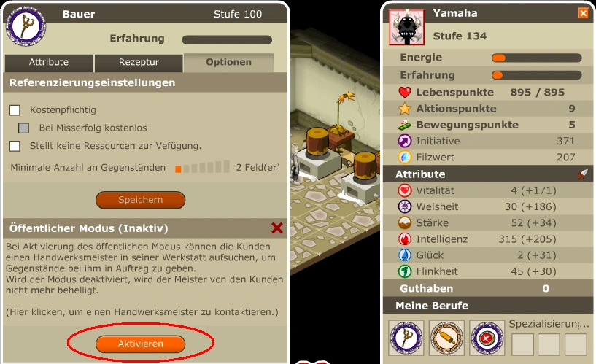Select the baker rolling pin job icon
This screenshot has width=596, height=364.
point(446,338)
